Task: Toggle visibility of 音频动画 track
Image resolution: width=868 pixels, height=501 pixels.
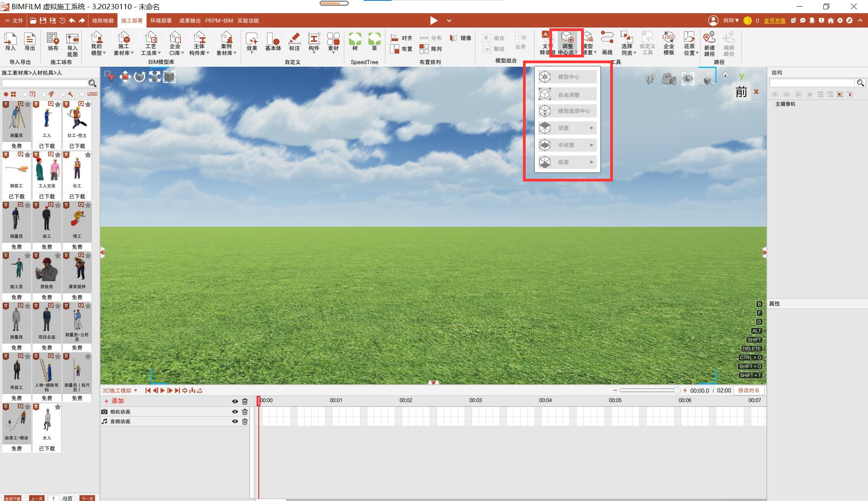Action: click(235, 422)
